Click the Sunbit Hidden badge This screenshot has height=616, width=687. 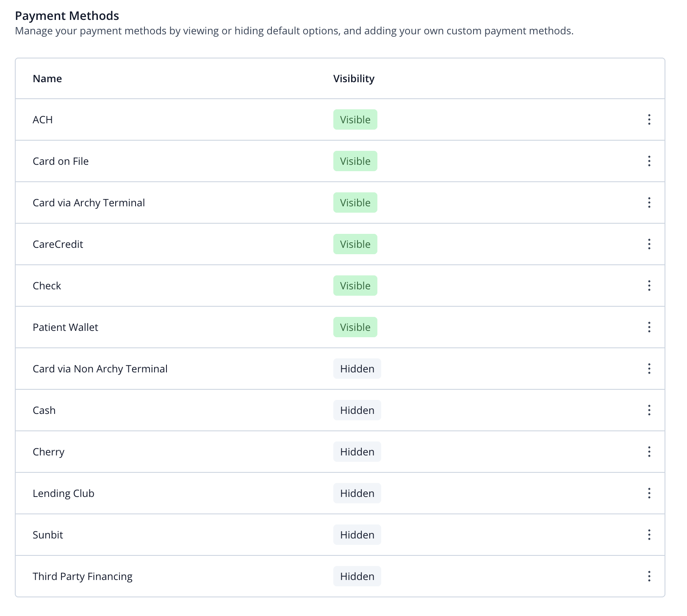(x=357, y=535)
